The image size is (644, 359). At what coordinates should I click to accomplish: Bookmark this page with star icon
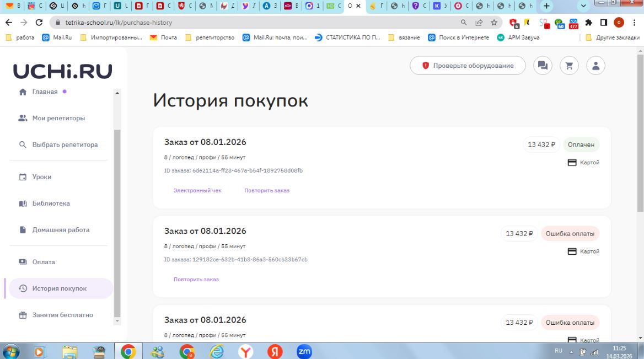[x=493, y=23]
